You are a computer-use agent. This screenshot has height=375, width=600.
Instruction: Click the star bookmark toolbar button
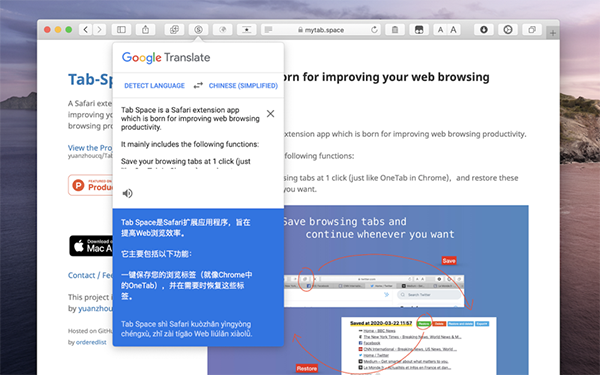[246, 29]
